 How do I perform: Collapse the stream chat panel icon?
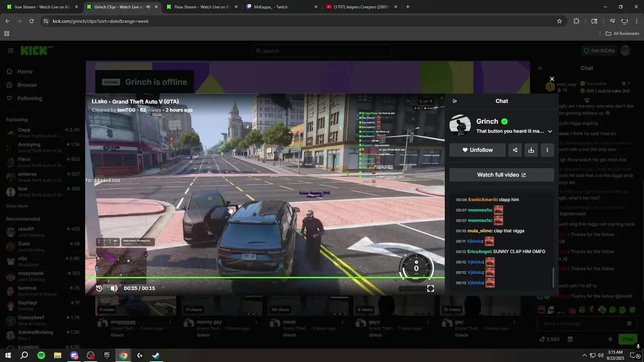tap(540, 68)
